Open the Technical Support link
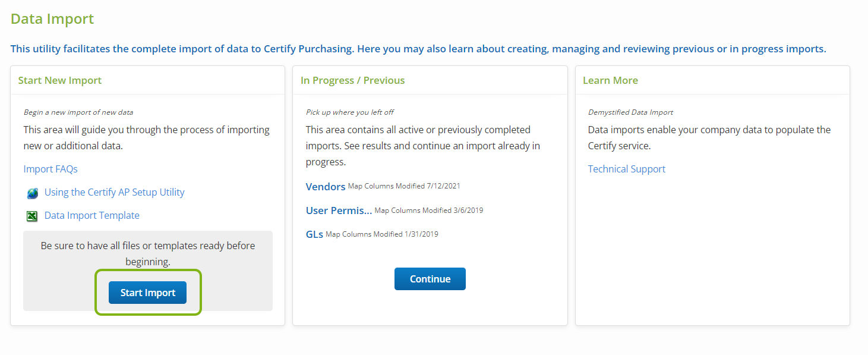 click(626, 169)
